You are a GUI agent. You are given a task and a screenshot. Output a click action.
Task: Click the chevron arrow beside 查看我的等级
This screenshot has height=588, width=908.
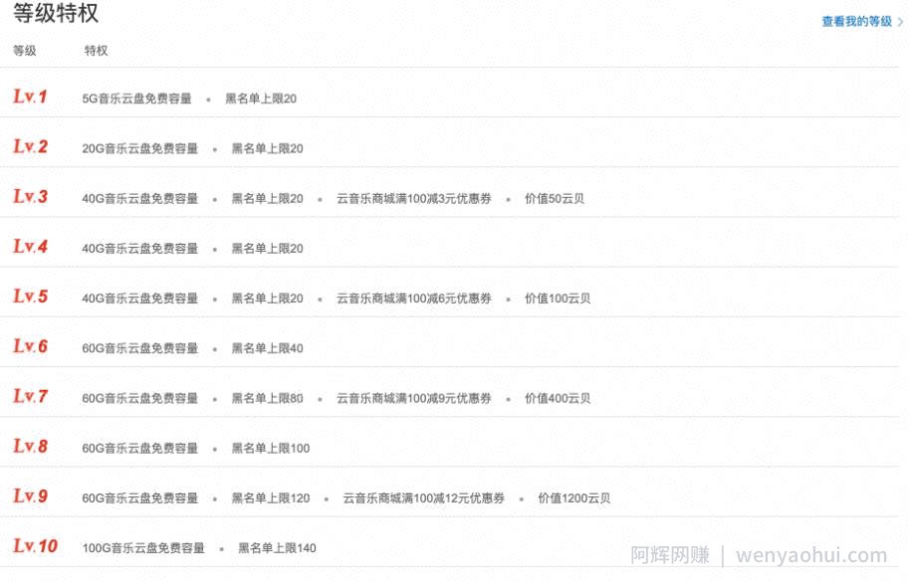900,22
